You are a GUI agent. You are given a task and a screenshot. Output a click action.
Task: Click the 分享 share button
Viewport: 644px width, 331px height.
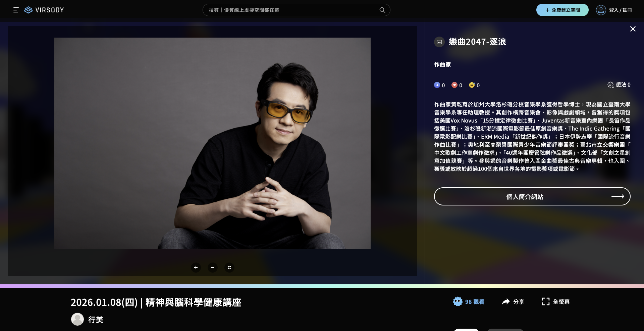[x=513, y=302]
